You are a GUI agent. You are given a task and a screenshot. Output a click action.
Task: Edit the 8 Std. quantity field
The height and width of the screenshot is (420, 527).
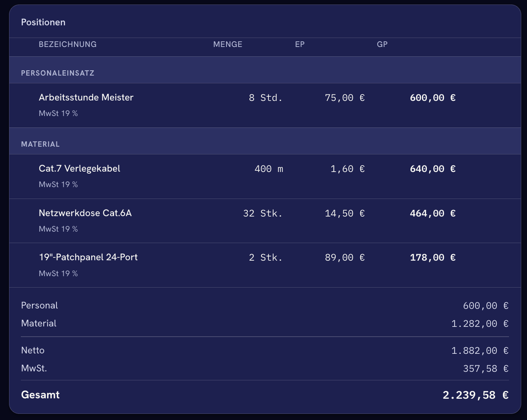(x=266, y=98)
